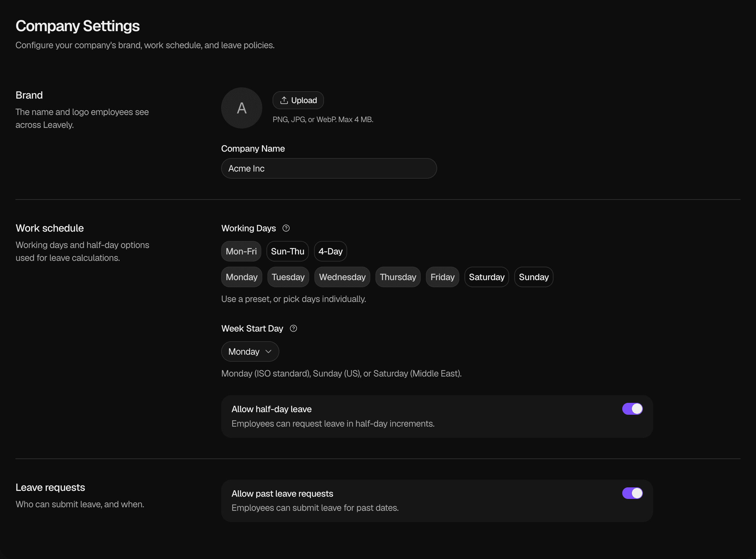Click the Working Days help icon
Screen dimensions: 756x559
coord(286,228)
